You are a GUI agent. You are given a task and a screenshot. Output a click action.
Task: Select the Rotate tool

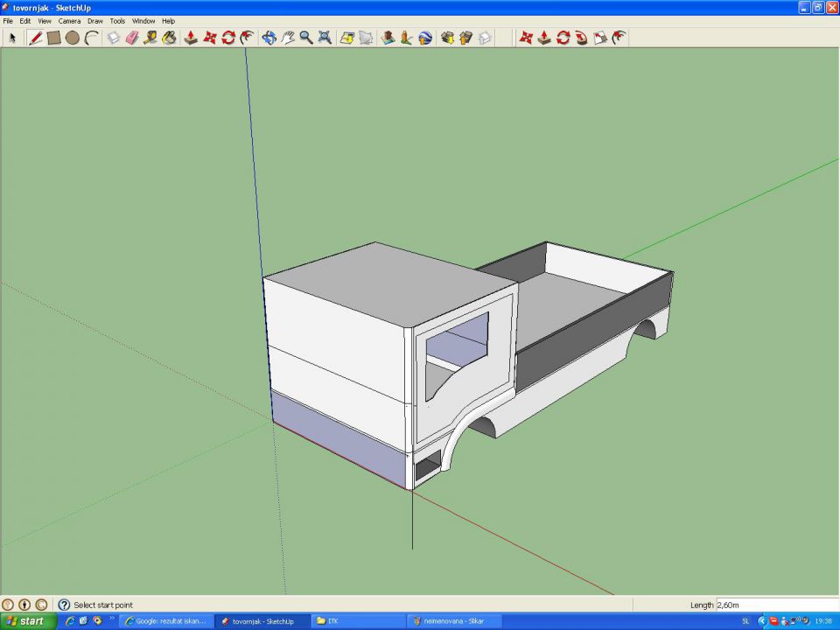[227, 38]
